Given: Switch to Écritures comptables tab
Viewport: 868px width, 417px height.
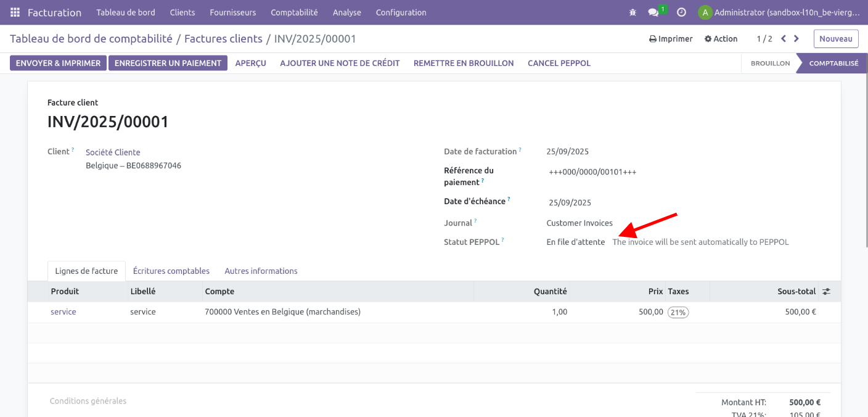Looking at the screenshot, I should coord(171,271).
